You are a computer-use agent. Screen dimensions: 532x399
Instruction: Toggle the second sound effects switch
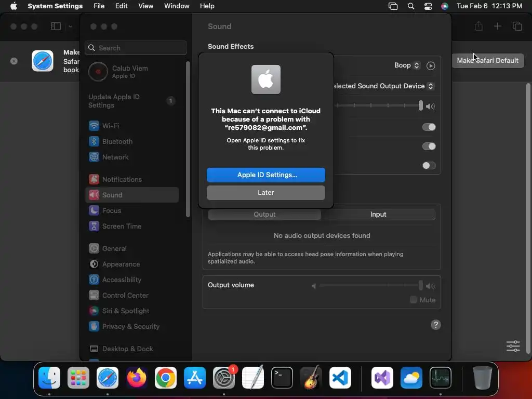(429, 147)
